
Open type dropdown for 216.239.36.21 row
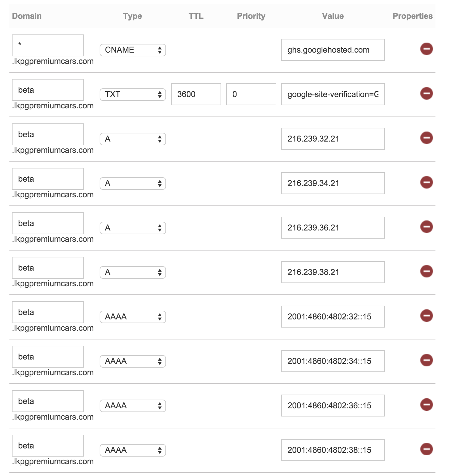[133, 228]
